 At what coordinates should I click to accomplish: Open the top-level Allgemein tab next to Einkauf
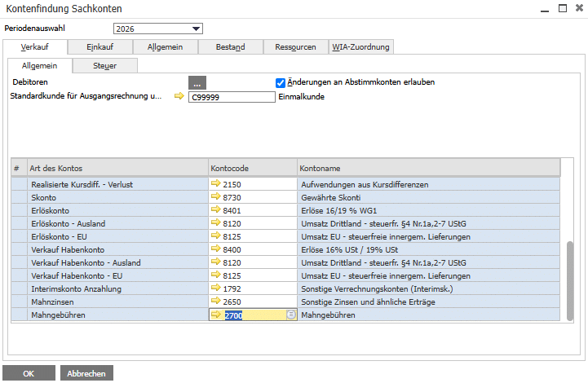(x=165, y=46)
